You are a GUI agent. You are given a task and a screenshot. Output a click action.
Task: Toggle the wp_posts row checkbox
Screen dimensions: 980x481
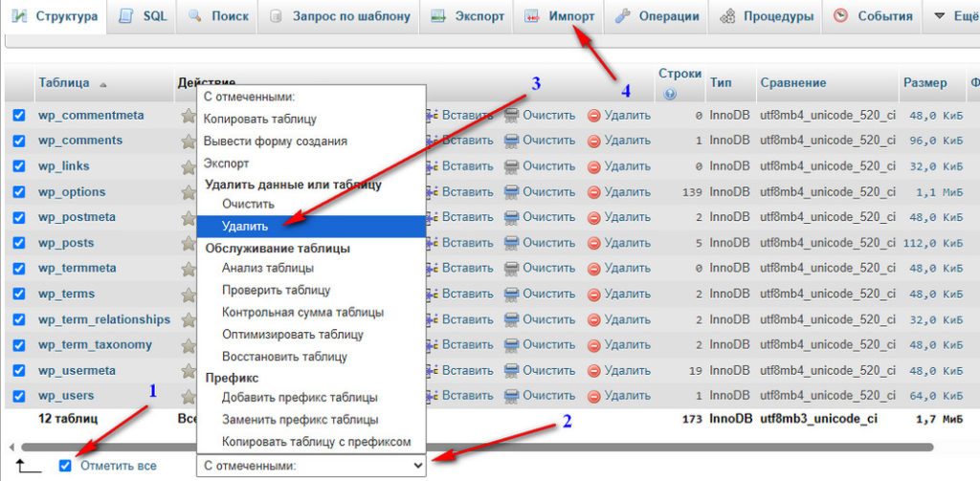coord(19,243)
